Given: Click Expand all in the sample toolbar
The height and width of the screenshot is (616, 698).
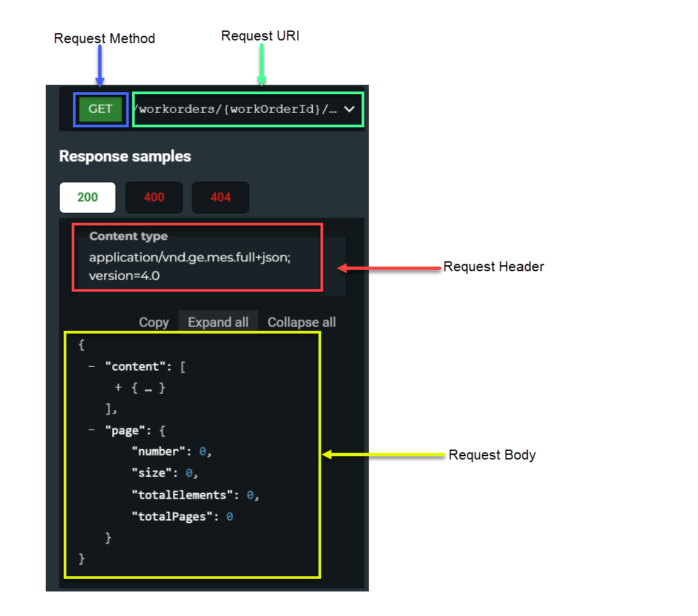Looking at the screenshot, I should 218,322.
